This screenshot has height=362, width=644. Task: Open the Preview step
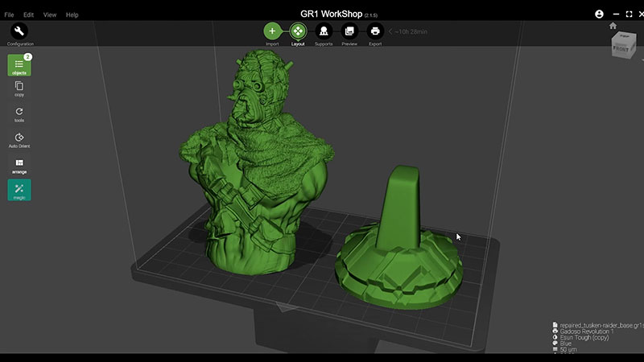pyautogui.click(x=349, y=31)
